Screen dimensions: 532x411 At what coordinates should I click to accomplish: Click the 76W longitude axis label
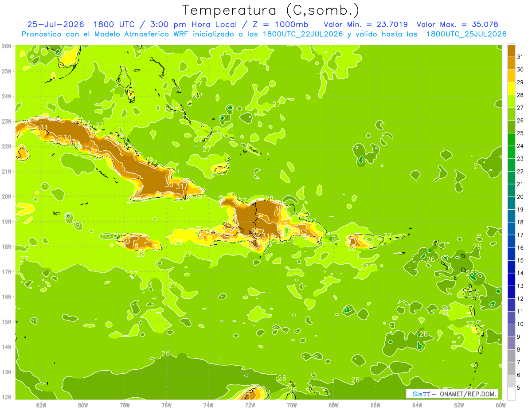coord(166,405)
